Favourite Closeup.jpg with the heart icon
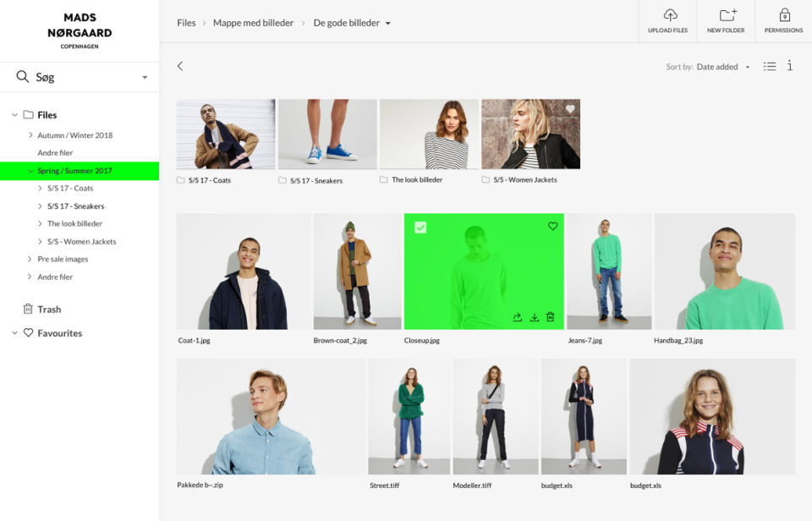The width and height of the screenshot is (812, 521). click(552, 226)
